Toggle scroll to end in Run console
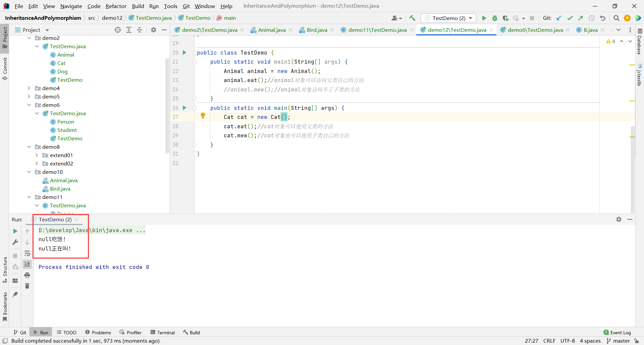Screen dimensions: 644x345 click(27, 264)
